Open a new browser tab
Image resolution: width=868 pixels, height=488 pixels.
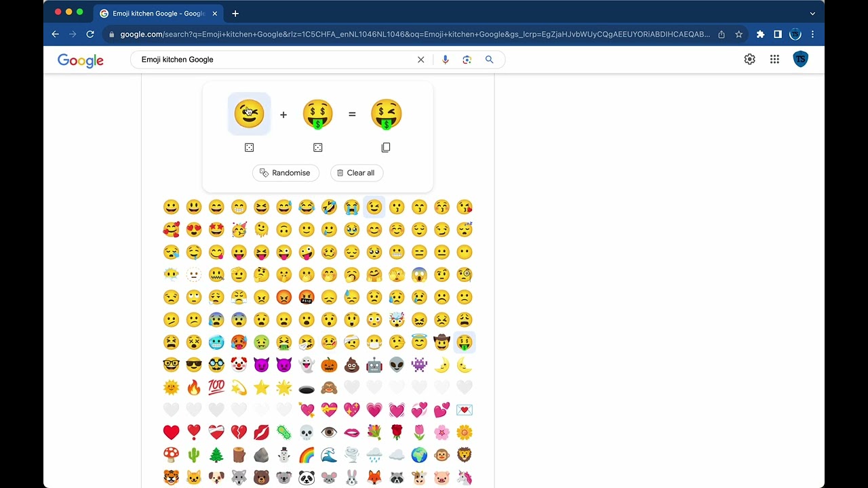(x=235, y=14)
